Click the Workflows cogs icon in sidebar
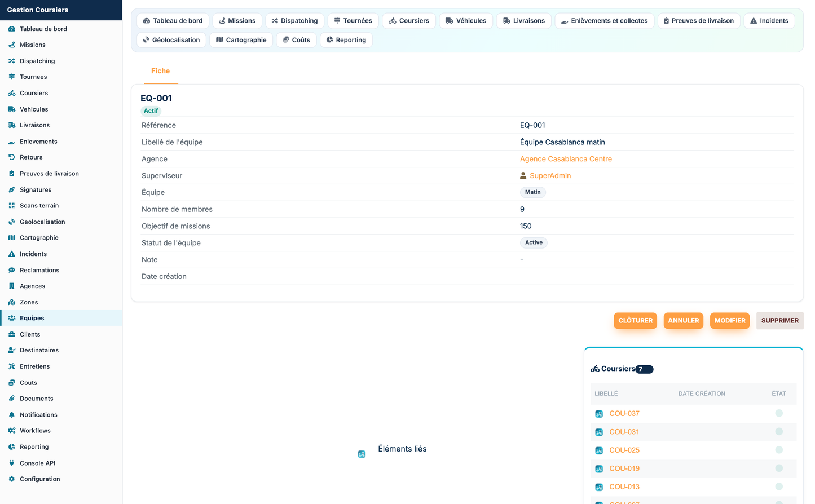 click(x=11, y=431)
